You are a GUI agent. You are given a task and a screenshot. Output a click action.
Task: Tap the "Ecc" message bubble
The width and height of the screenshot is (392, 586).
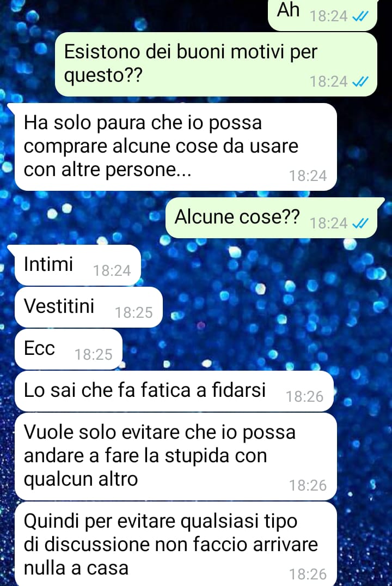pos(69,349)
